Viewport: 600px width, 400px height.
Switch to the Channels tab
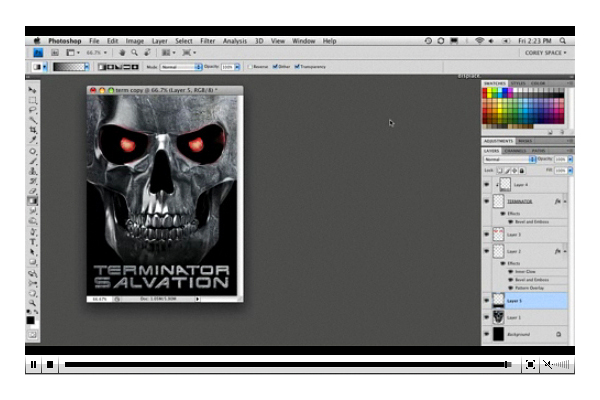click(515, 151)
